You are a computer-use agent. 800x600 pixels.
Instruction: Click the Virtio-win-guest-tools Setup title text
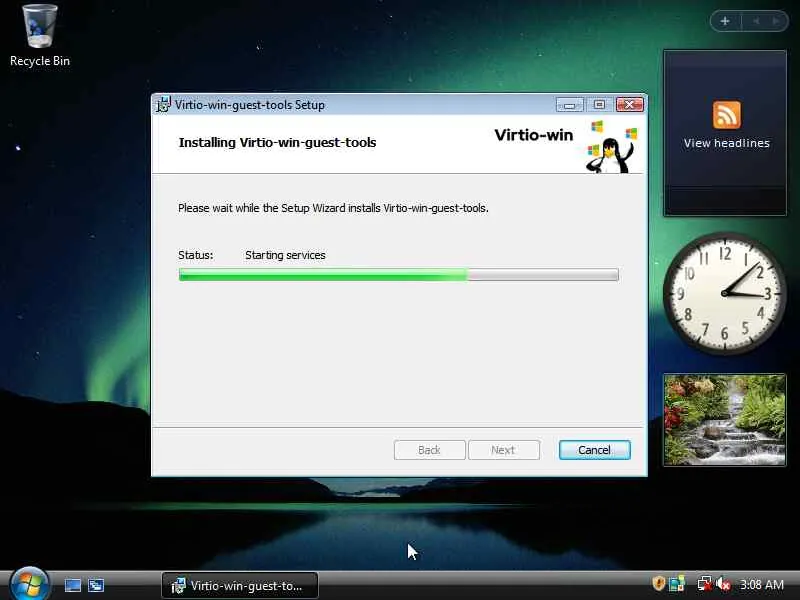pyautogui.click(x=250, y=105)
